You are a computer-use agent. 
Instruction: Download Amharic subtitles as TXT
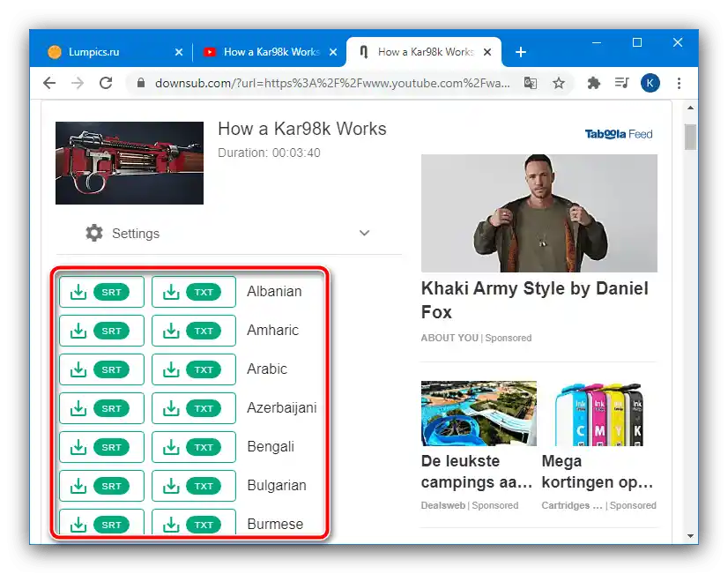(x=194, y=331)
